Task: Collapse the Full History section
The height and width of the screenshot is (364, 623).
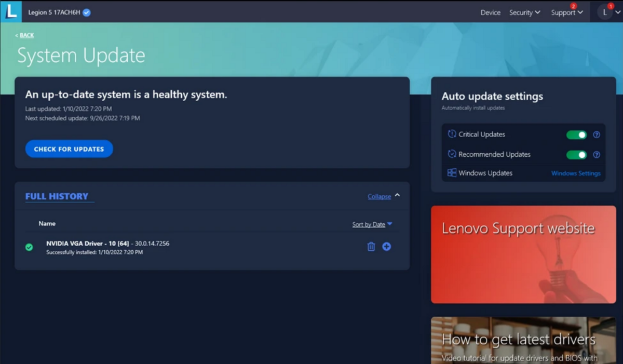Action: point(383,196)
